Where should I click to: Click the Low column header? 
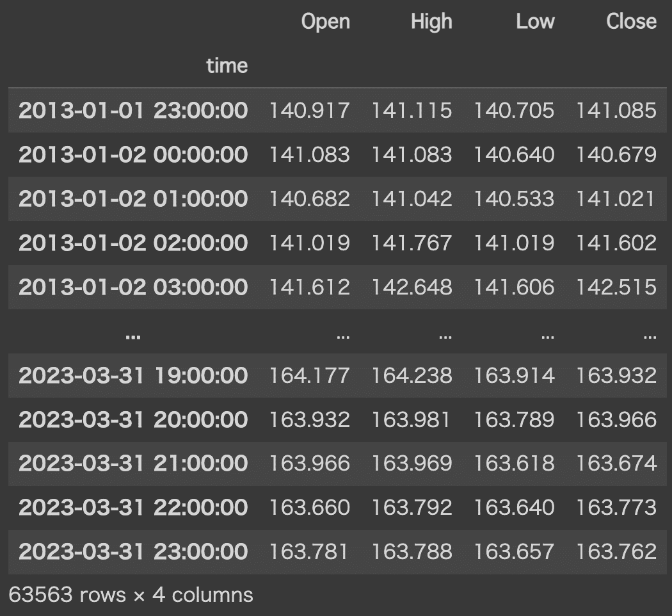[534, 22]
